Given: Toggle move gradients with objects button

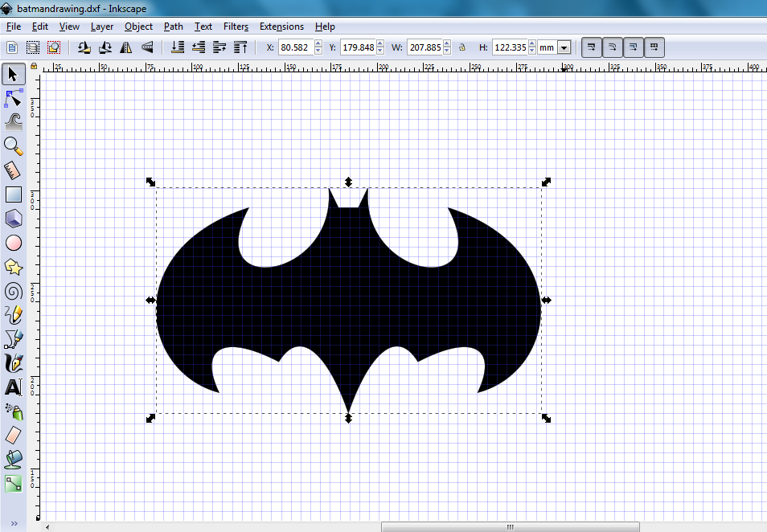Looking at the screenshot, I should click(x=634, y=47).
